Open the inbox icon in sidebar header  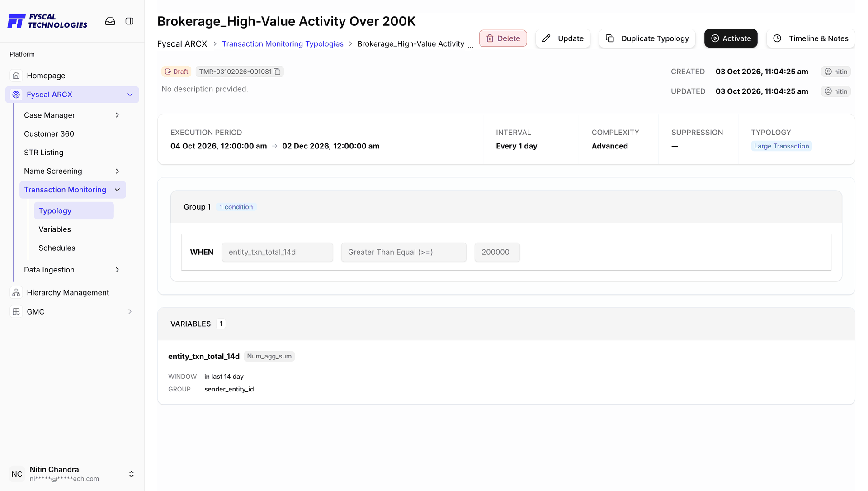tap(110, 21)
